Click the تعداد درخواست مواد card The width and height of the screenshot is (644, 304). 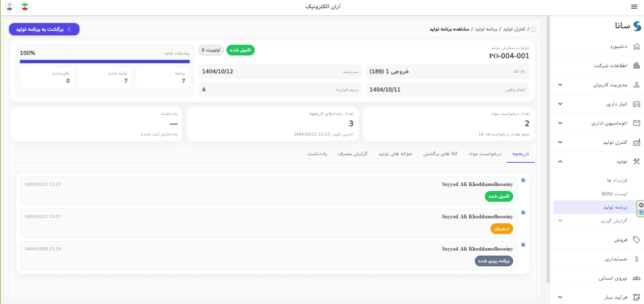coord(448,124)
